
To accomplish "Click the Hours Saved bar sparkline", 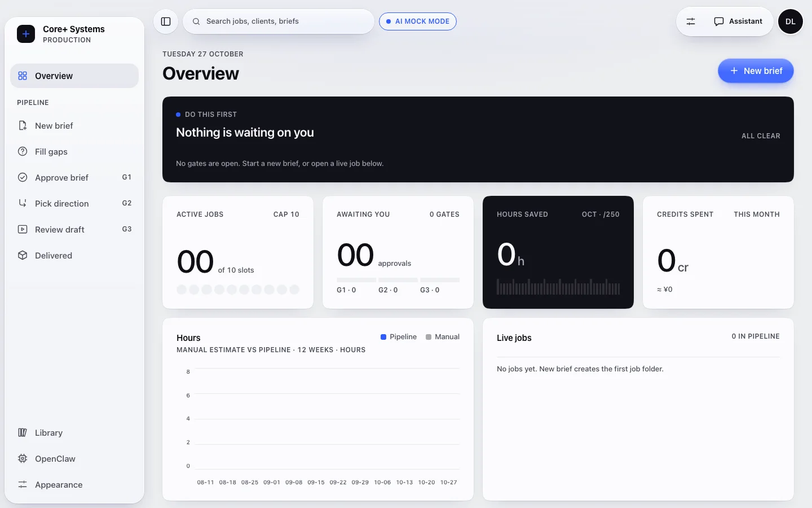I will tap(558, 287).
